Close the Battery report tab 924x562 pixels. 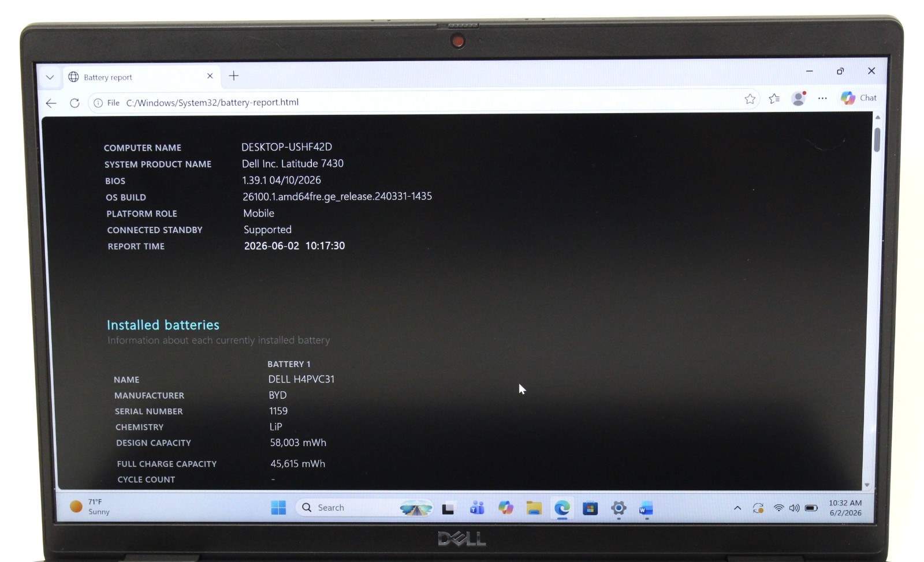[210, 76]
